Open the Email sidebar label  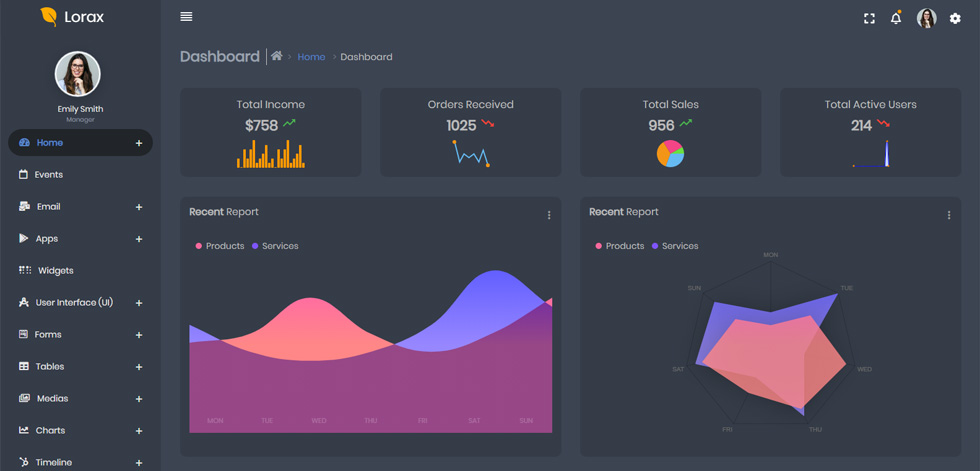point(49,206)
